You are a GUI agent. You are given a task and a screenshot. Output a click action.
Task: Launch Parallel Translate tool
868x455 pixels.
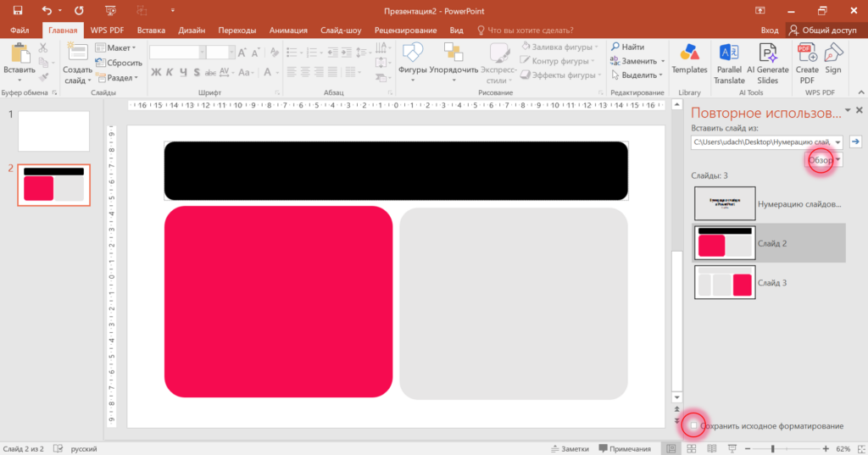(x=729, y=64)
